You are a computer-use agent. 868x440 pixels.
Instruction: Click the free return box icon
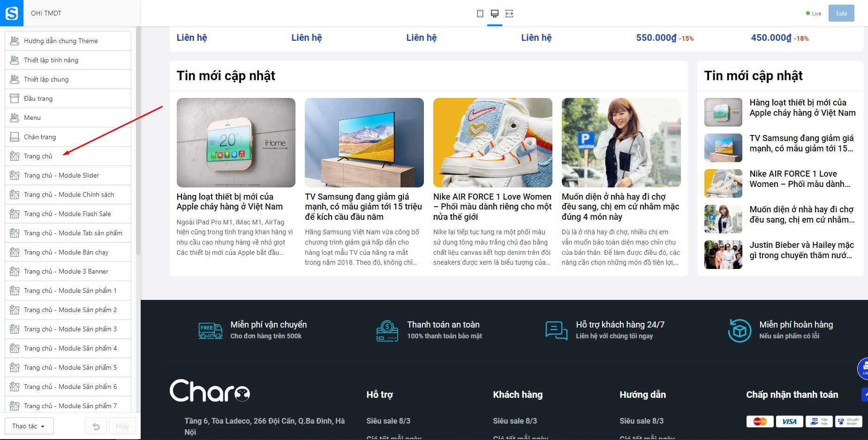pos(740,330)
